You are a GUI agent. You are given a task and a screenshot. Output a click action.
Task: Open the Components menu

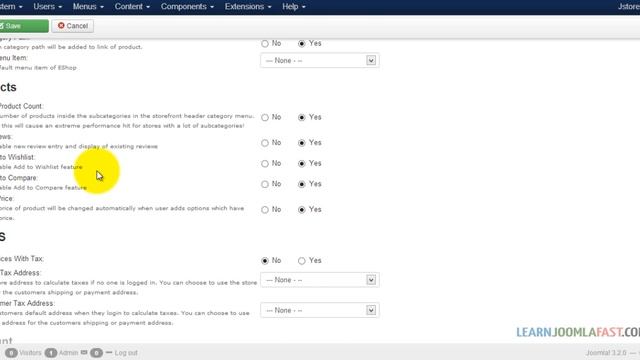[187, 7]
